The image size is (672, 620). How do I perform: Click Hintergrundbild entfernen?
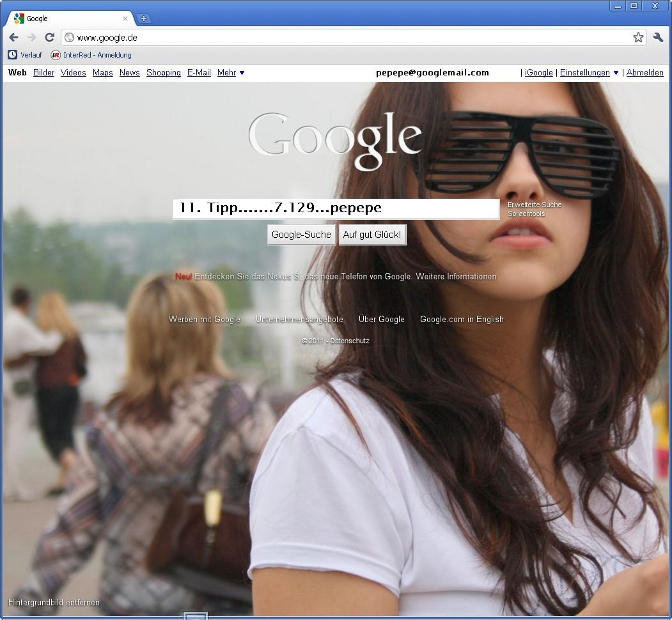pyautogui.click(x=54, y=603)
